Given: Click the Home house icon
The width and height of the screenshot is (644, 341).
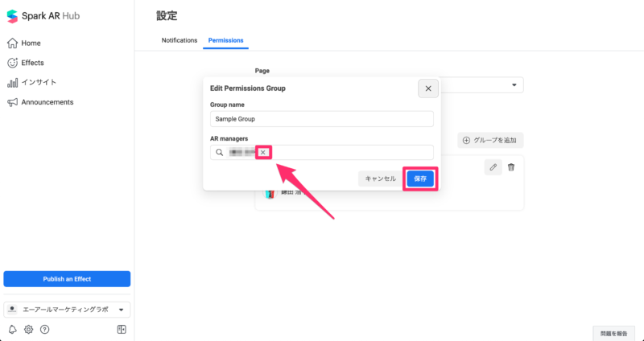Looking at the screenshot, I should pos(13,43).
